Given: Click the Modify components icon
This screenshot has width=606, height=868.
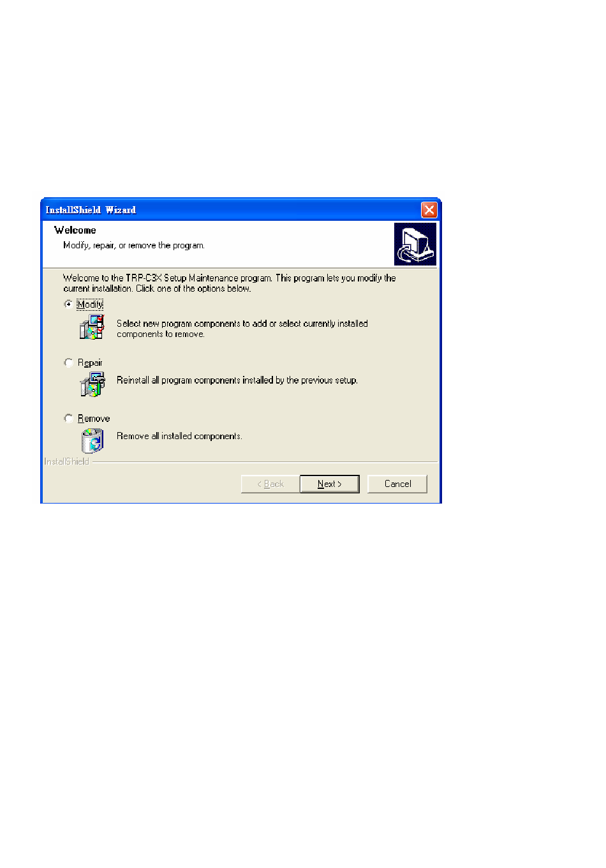Looking at the screenshot, I should [x=92, y=327].
